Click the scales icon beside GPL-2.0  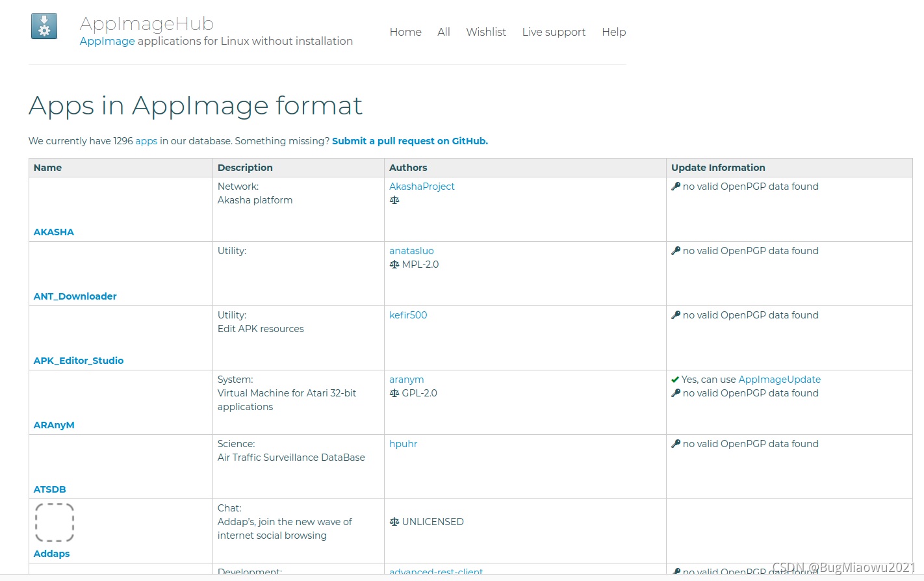click(394, 393)
